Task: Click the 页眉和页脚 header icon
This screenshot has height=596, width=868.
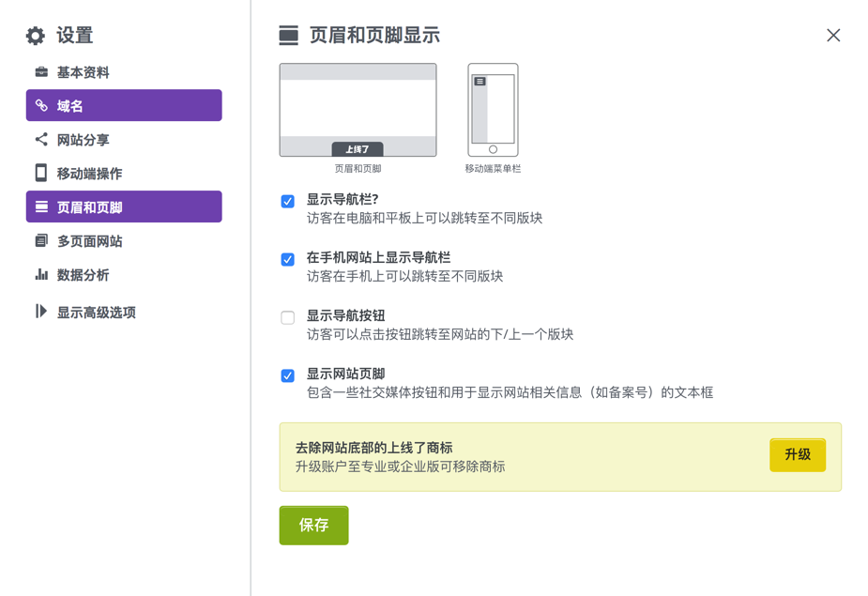Action: click(x=289, y=36)
